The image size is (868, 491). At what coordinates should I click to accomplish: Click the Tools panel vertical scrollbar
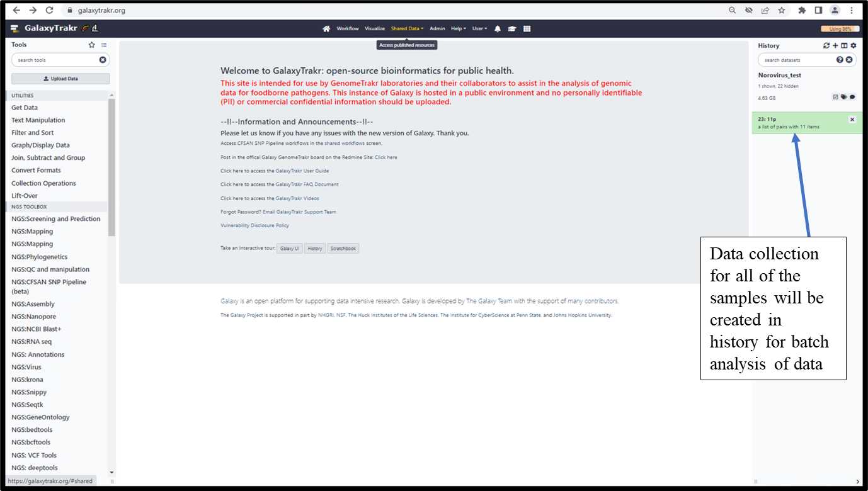point(111,167)
